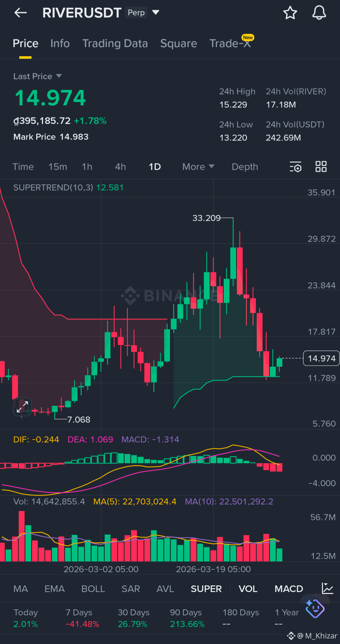Open the RIVERUSDT Perp pair dropdown arrow

click(156, 13)
